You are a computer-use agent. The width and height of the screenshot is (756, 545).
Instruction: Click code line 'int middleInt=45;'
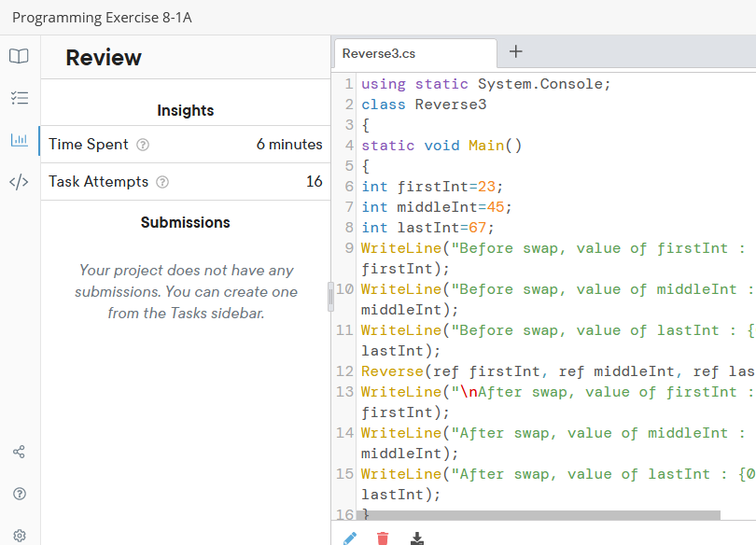click(x=437, y=207)
